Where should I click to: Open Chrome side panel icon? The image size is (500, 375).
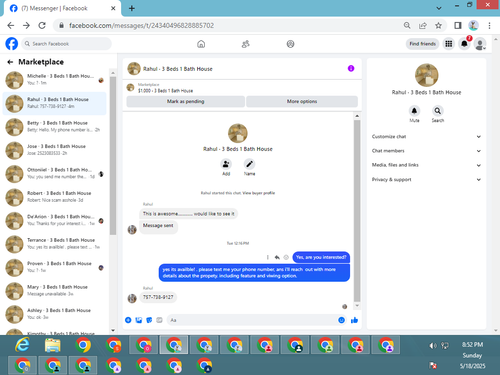click(458, 25)
